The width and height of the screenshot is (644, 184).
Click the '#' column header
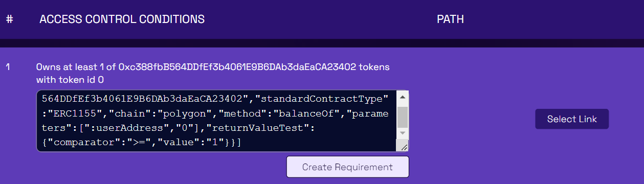tap(9, 19)
